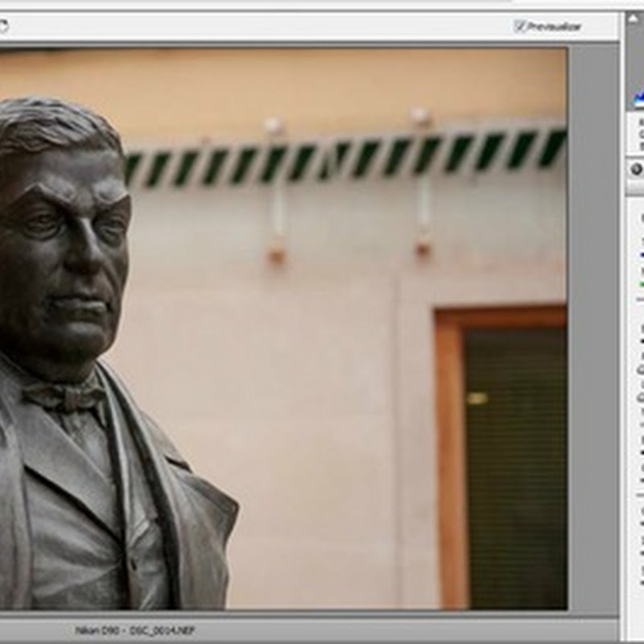Screen dimensions: 644x644
Task: Click the rotate icon in top toolbar
Action: [2, 27]
